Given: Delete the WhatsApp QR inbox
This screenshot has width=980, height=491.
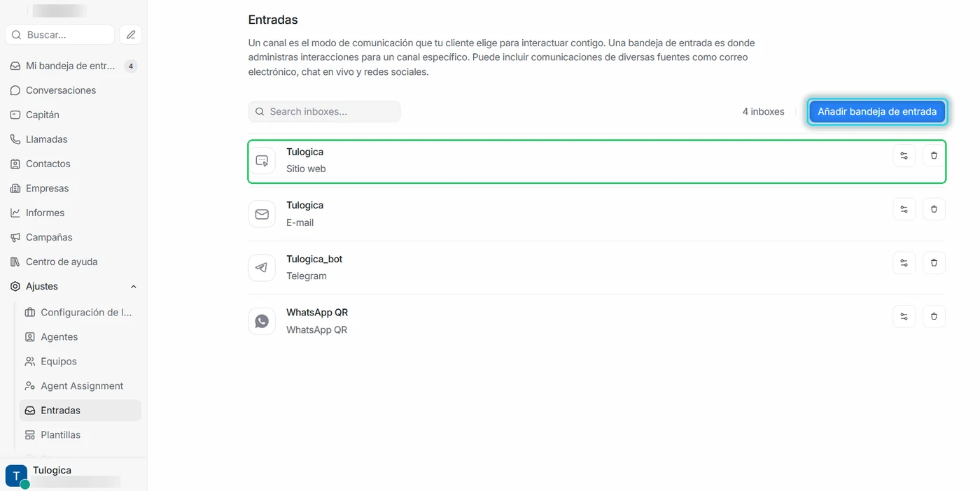Looking at the screenshot, I should (x=934, y=316).
